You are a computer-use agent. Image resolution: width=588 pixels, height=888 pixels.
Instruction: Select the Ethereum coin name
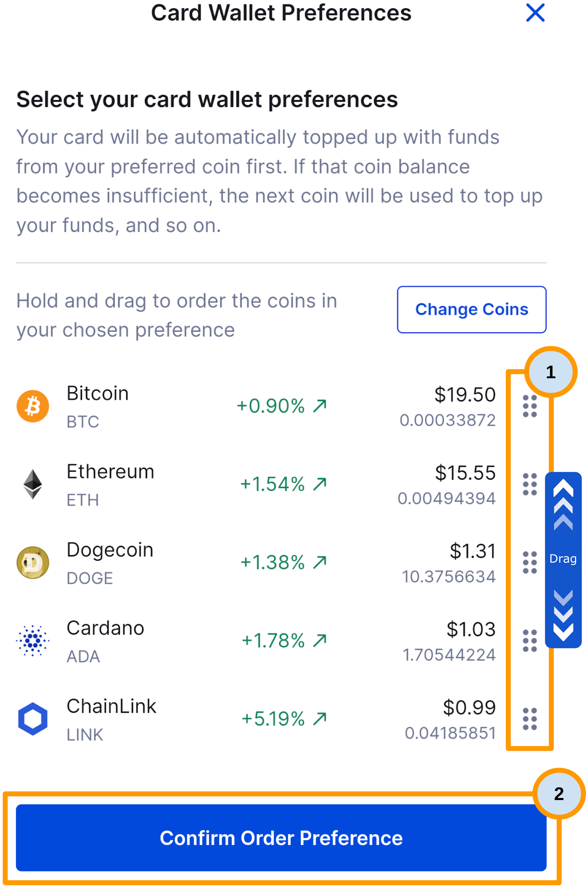coord(110,471)
